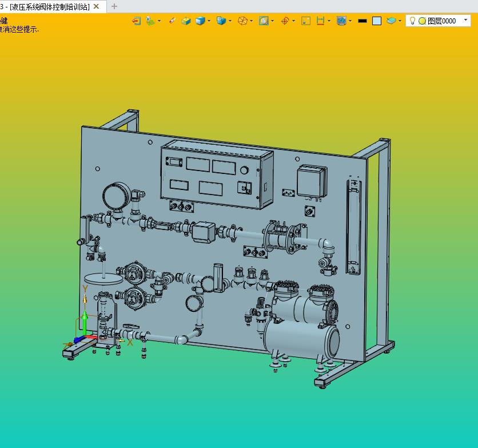Click the 取消这些提示 hint text

19,29
